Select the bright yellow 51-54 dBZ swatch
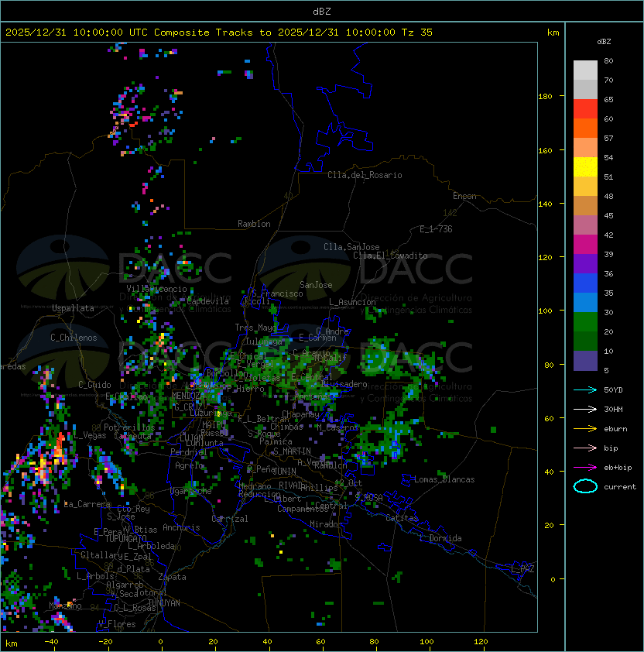 click(x=585, y=167)
